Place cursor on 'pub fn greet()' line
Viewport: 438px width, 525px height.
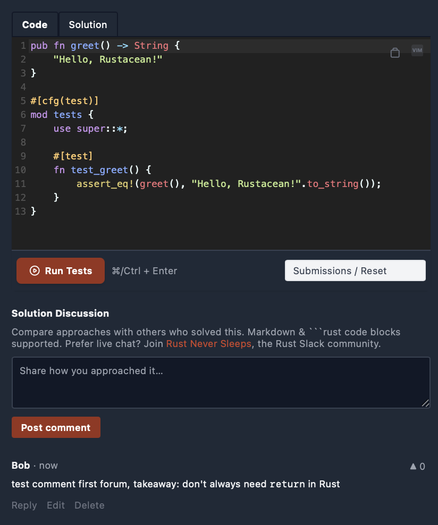pos(105,46)
